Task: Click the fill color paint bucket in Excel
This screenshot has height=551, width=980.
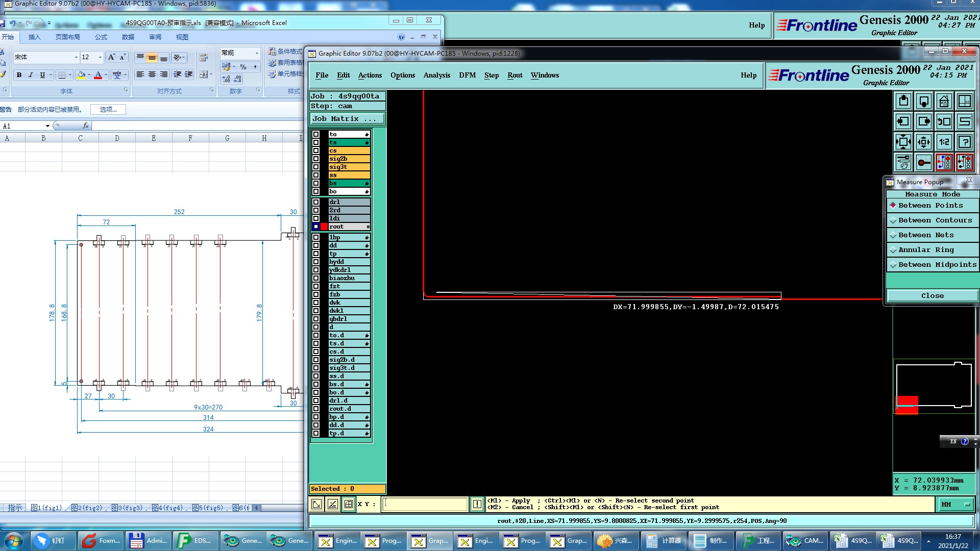Action: tap(81, 75)
